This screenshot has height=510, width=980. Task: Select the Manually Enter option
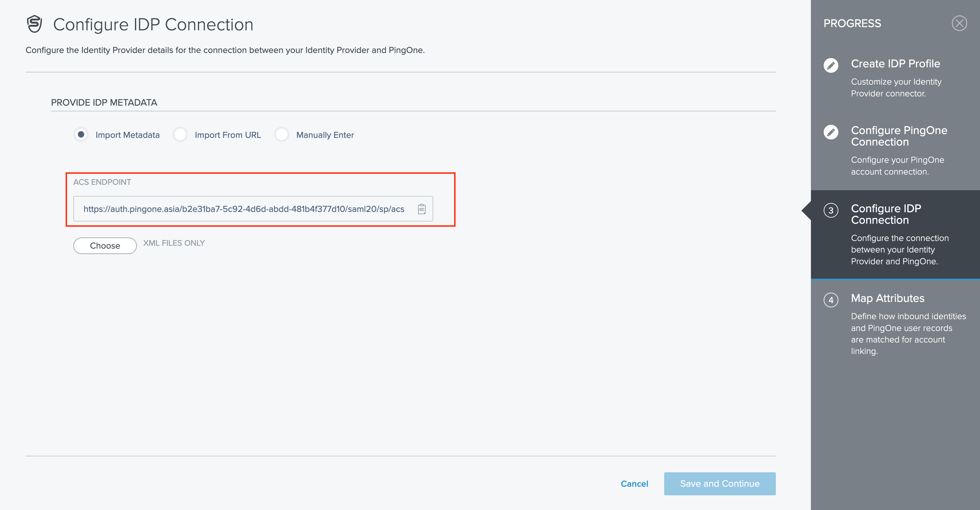click(282, 134)
